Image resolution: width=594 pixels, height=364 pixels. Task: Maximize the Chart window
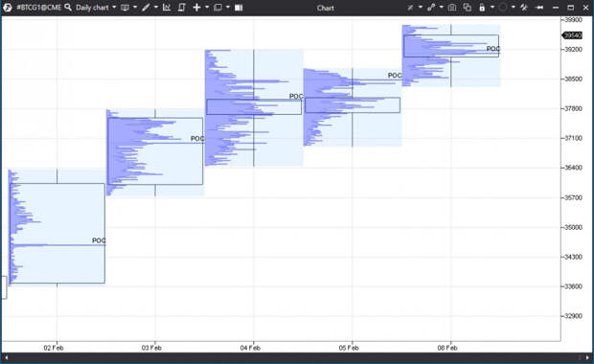tap(571, 8)
